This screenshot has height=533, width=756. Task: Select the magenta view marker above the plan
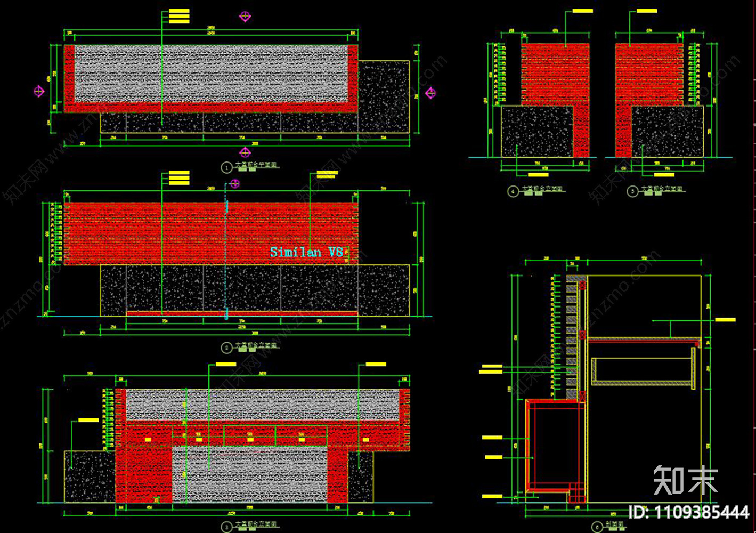(245, 17)
